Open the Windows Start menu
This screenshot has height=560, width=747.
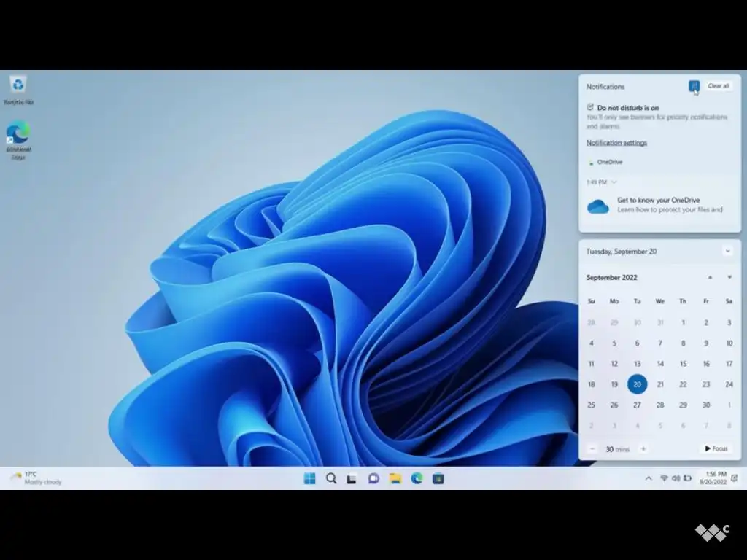(309, 478)
